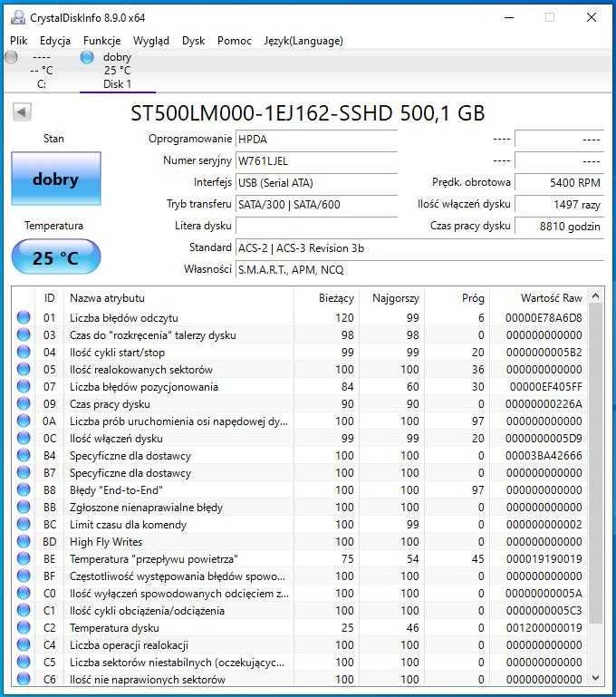Image resolution: width=616 pixels, height=697 pixels.
Task: Click the 1497 razy power-on count field
Action: pyautogui.click(x=559, y=205)
